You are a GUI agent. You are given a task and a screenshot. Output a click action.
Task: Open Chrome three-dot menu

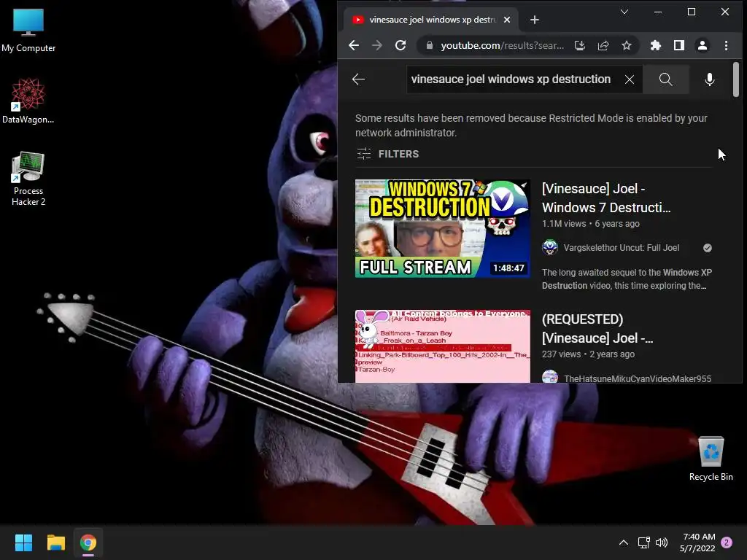coord(726,45)
